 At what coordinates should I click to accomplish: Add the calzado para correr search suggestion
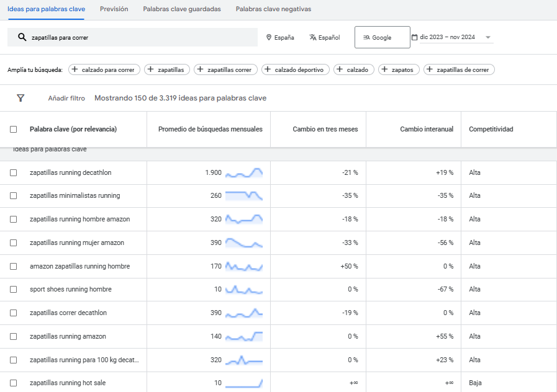[x=104, y=69]
